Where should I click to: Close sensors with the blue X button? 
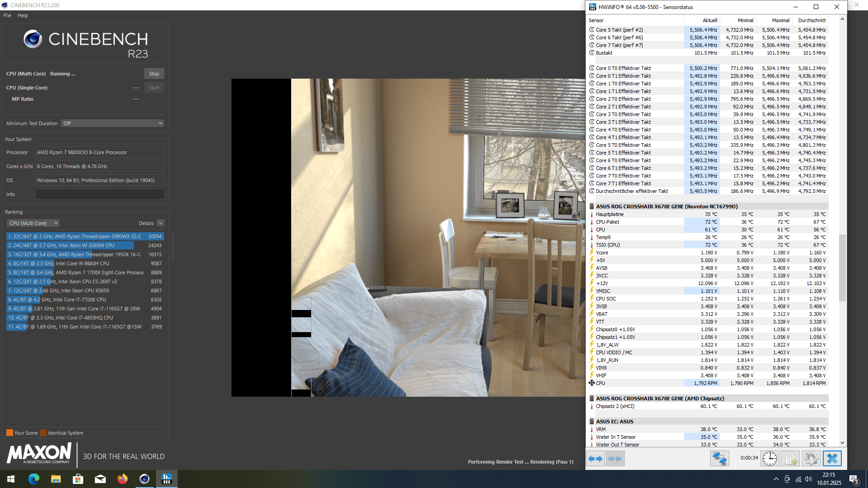[x=832, y=459]
